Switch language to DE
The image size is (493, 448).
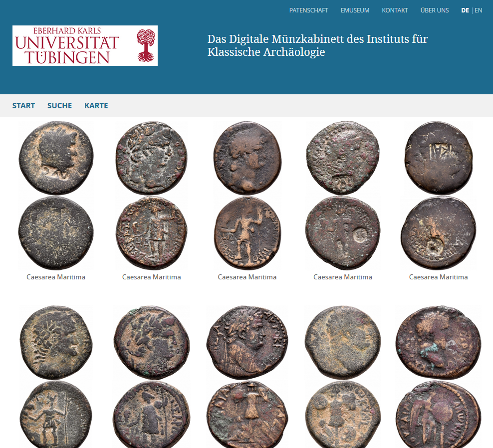465,10
